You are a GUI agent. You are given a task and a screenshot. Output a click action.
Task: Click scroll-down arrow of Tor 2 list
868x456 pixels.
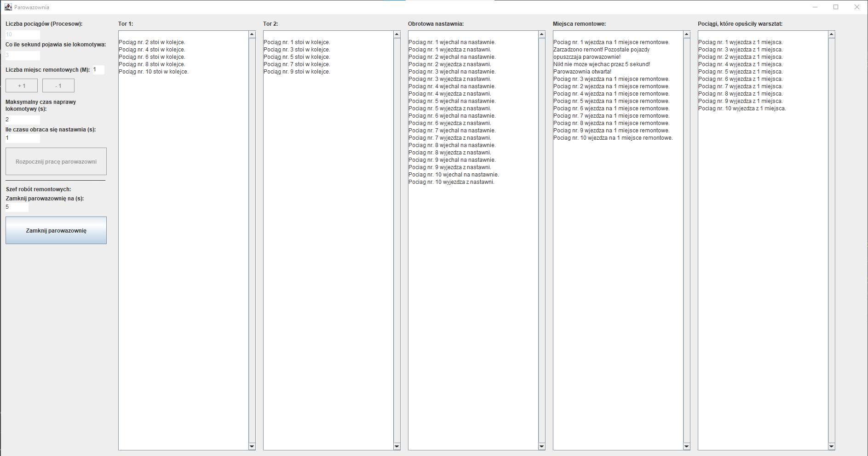[x=397, y=446]
